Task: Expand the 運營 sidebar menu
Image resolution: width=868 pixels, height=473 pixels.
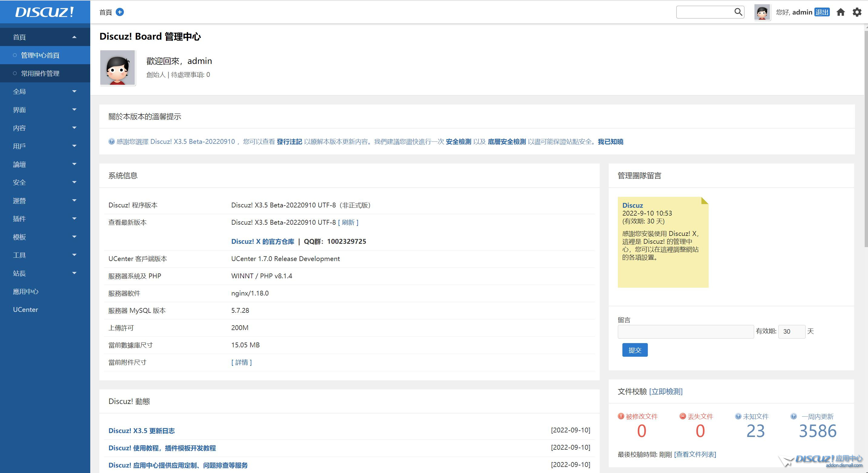Action: coord(45,200)
